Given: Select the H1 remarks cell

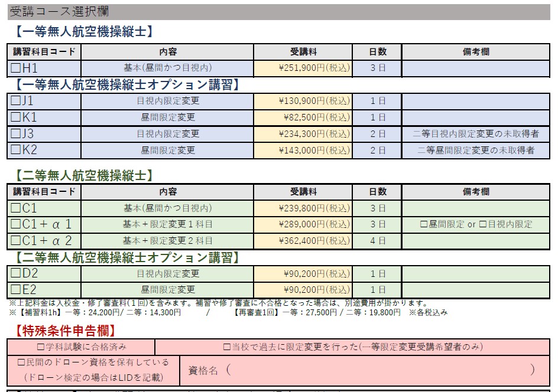Looking at the screenshot, I should pos(476,68).
